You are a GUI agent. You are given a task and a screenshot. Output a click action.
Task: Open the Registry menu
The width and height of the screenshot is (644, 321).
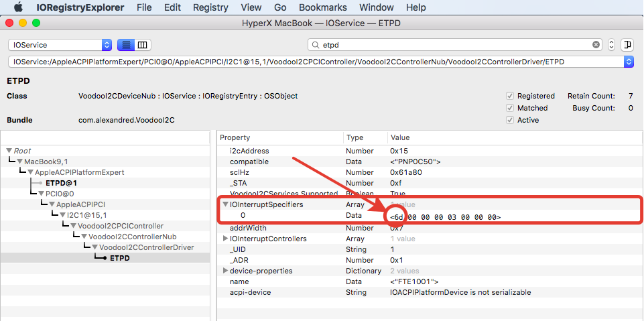210,7
